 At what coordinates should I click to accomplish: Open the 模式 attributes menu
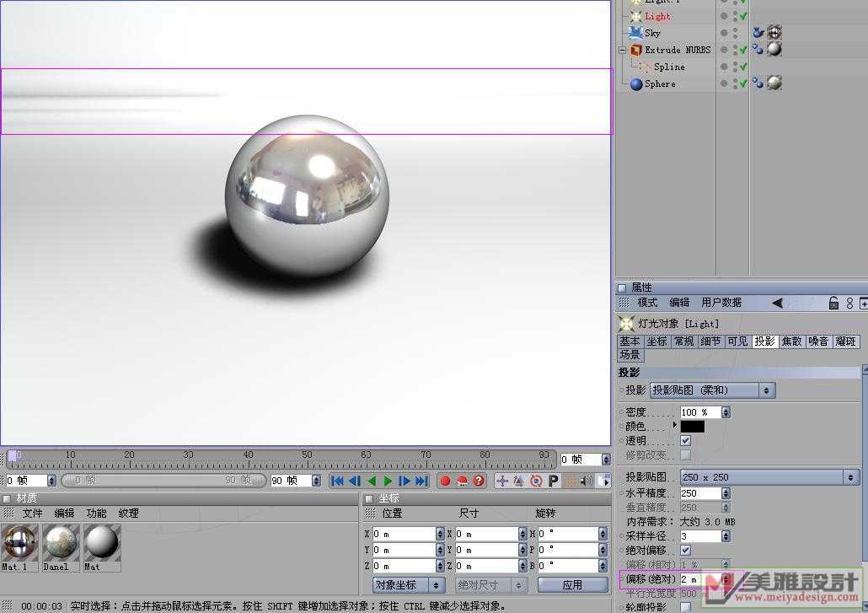(647, 303)
